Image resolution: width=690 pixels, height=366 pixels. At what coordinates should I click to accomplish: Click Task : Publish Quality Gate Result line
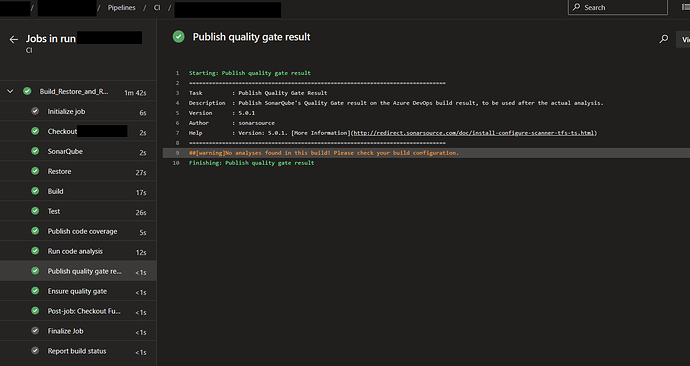pos(258,93)
